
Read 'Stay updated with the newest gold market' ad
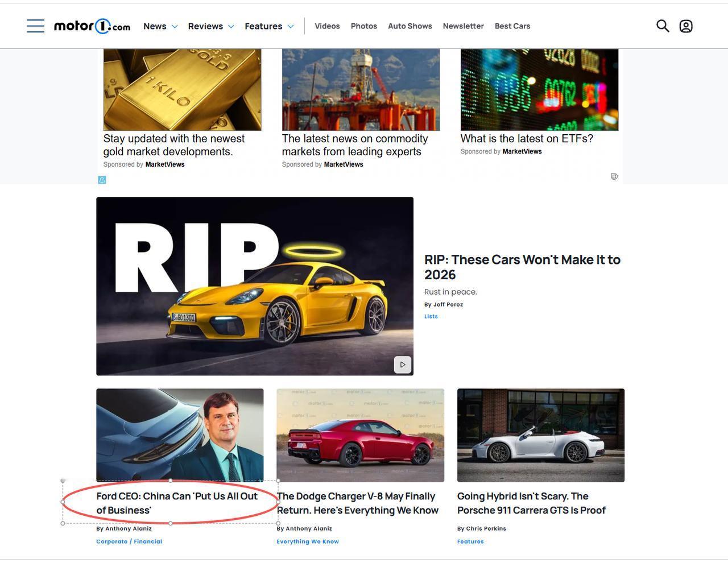click(174, 145)
